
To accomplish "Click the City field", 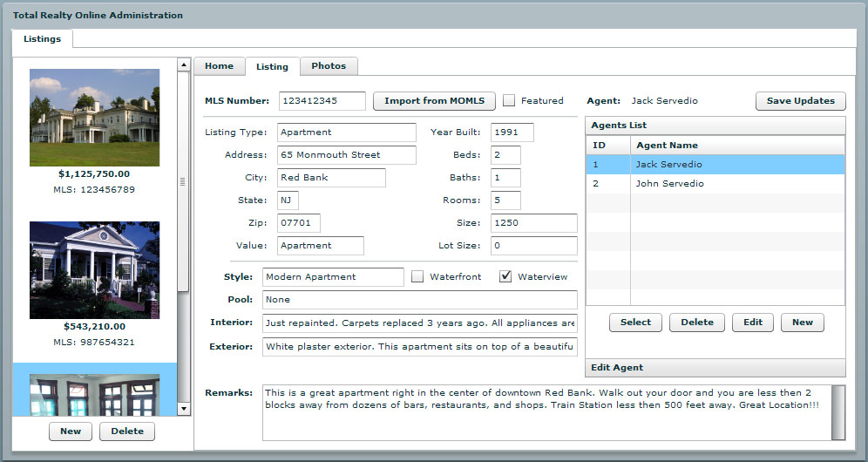I will pos(331,178).
